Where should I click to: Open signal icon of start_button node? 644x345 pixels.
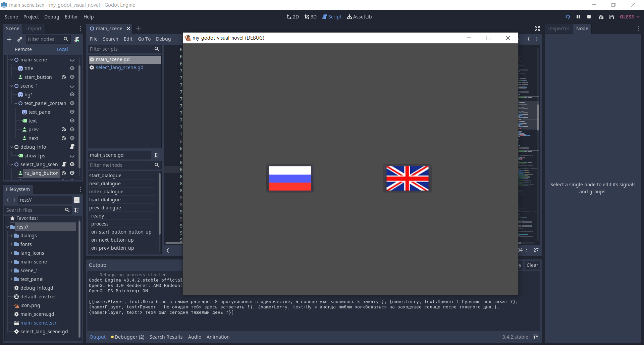click(64, 77)
